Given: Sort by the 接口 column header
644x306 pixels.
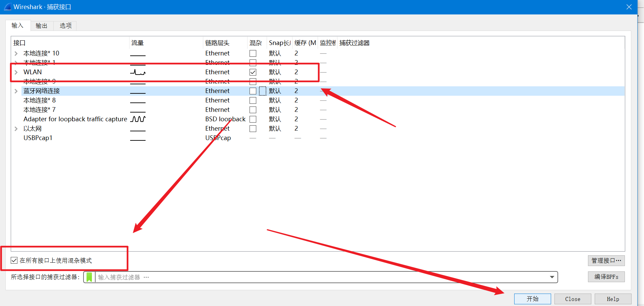Looking at the screenshot, I should pos(70,43).
